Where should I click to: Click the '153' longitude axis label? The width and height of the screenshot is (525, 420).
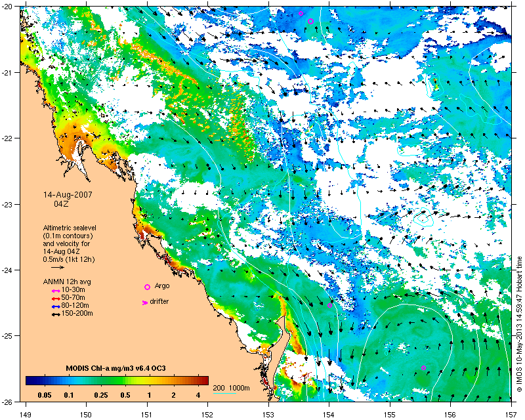tap(268, 414)
